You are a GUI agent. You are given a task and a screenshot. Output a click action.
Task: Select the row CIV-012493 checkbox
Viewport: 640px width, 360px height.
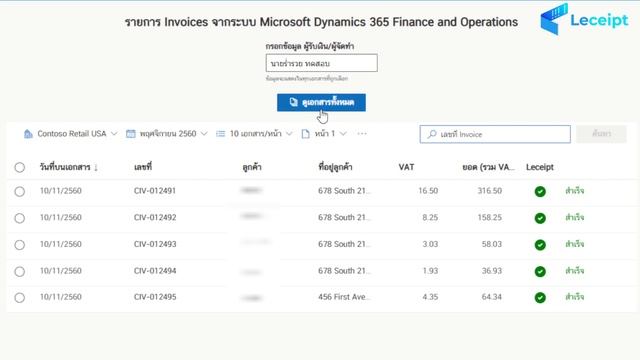pos(20,245)
